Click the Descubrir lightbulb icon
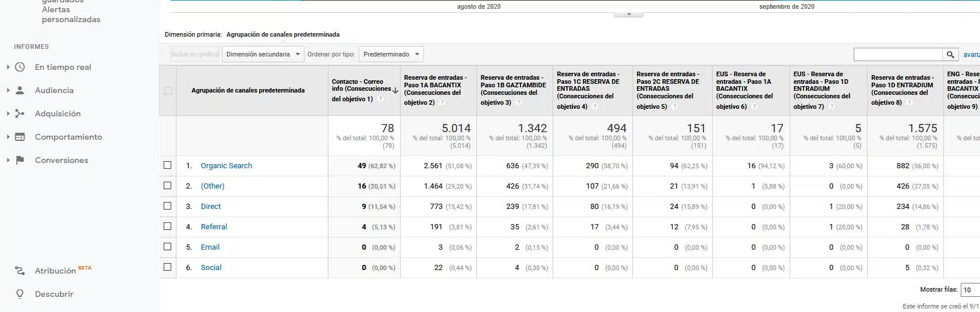 coord(20,294)
